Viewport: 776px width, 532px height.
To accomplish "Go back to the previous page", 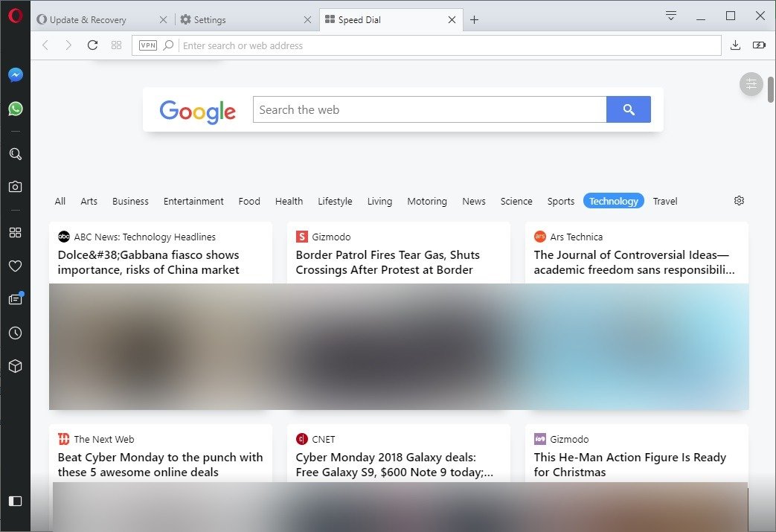I will (x=45, y=45).
